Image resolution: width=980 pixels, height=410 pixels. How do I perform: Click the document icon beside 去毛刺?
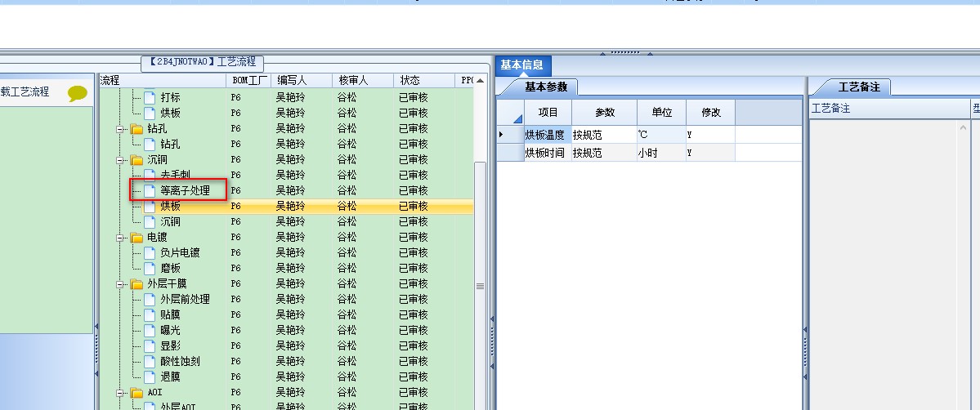[x=150, y=175]
